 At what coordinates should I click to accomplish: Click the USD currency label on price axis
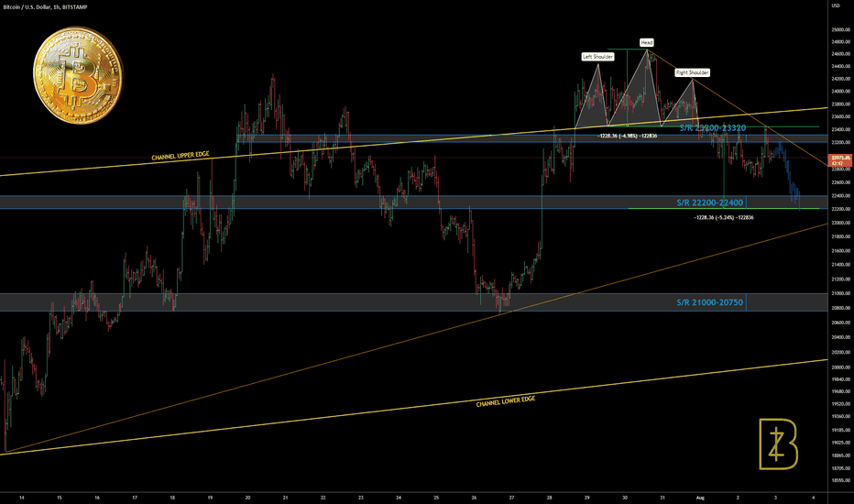click(835, 5)
